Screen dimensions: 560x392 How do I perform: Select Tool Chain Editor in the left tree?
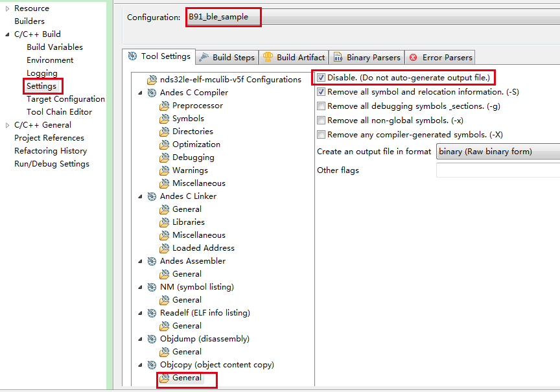click(x=59, y=112)
